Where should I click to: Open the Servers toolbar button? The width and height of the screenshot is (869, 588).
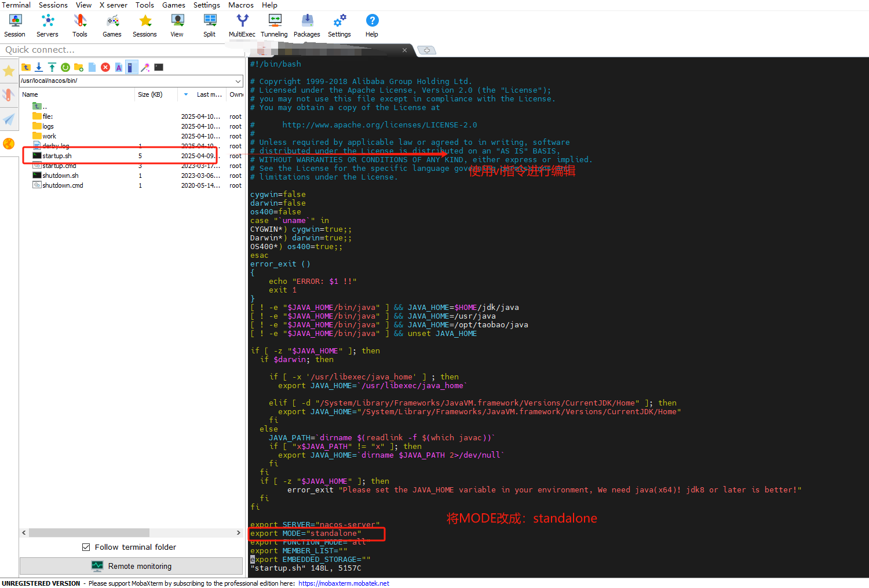click(48, 26)
